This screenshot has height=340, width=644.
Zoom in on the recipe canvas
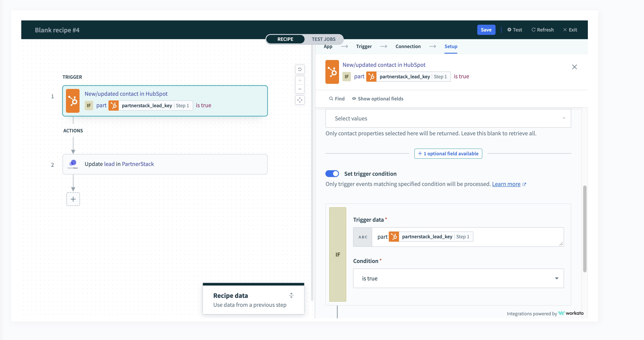tap(300, 80)
